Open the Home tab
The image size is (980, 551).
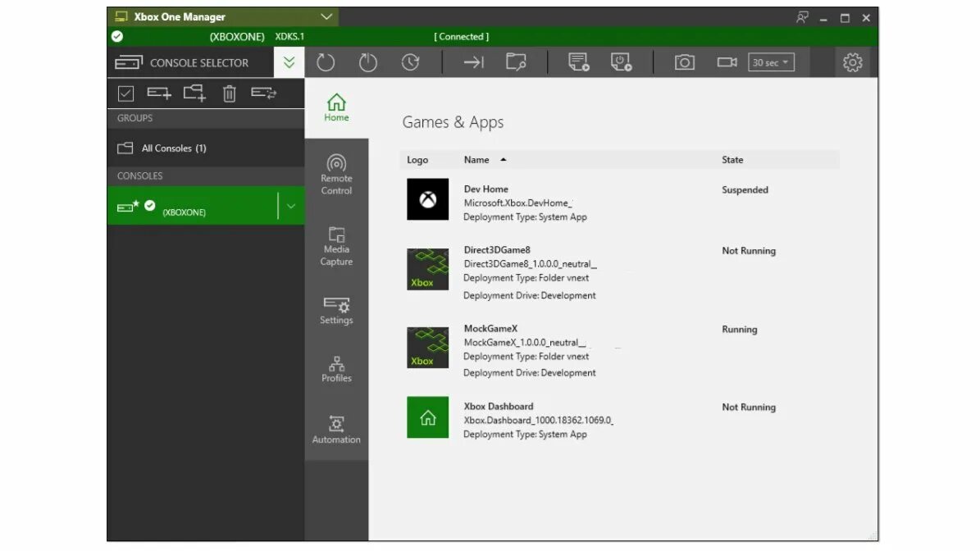tap(336, 107)
